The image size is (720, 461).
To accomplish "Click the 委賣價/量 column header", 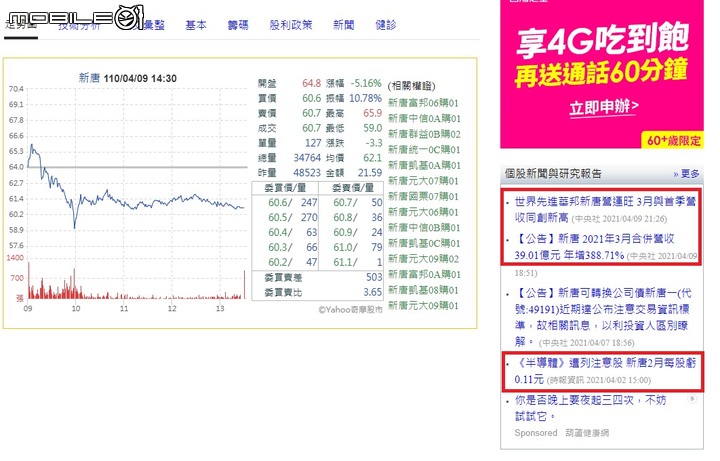I will tap(353, 187).
